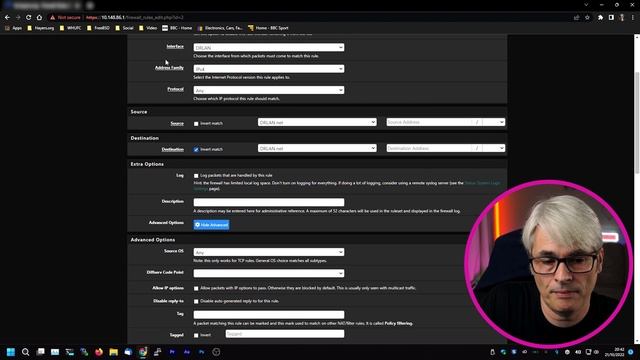Open the Destination address mask dropdown

(494, 148)
